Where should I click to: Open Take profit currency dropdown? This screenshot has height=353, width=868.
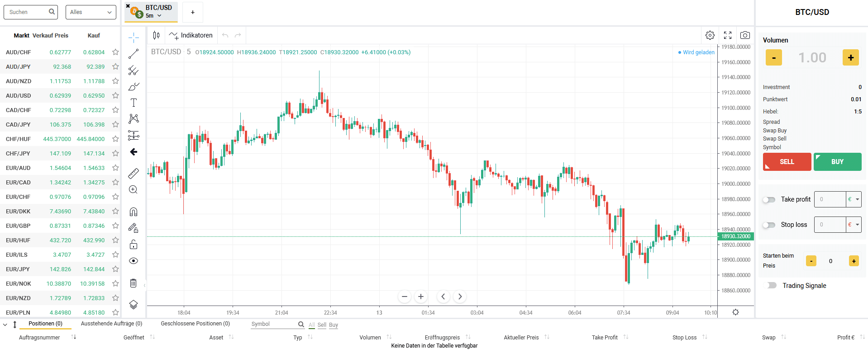pos(854,199)
